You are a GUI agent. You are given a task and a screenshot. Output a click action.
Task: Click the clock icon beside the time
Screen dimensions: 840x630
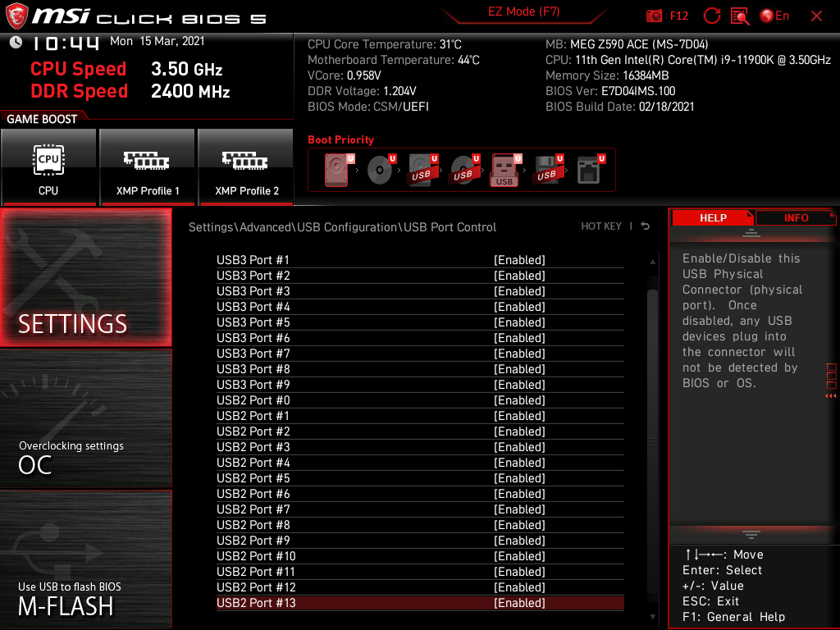16,43
